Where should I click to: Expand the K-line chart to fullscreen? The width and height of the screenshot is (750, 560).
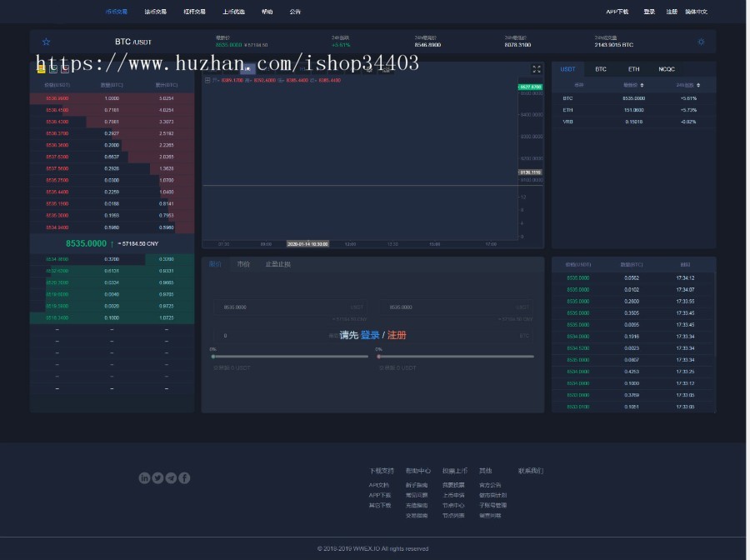tap(537, 69)
